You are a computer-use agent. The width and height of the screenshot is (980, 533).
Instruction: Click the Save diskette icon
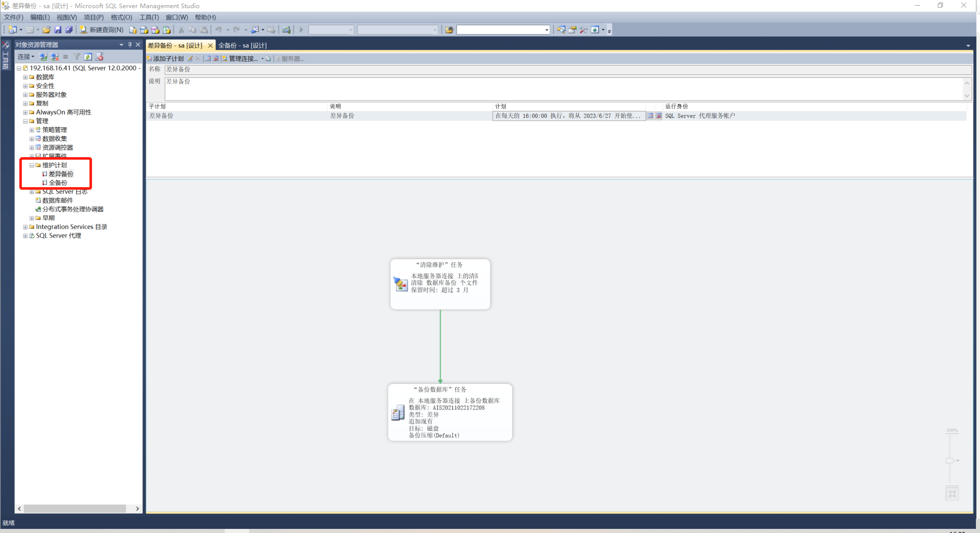(58, 30)
